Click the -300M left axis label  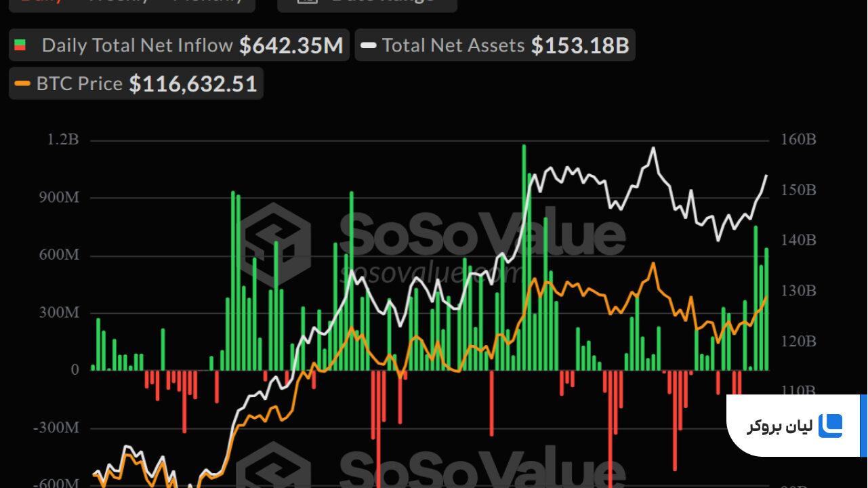point(56,428)
